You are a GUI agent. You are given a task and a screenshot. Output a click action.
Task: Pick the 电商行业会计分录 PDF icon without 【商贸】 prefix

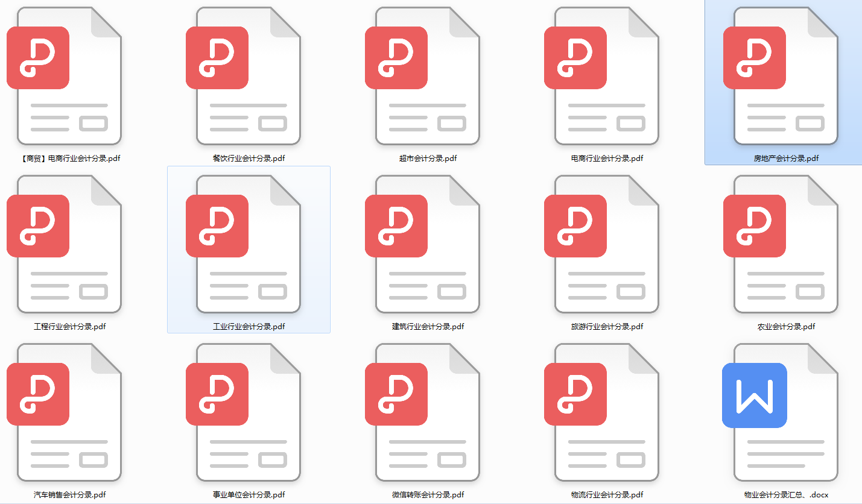601,76
